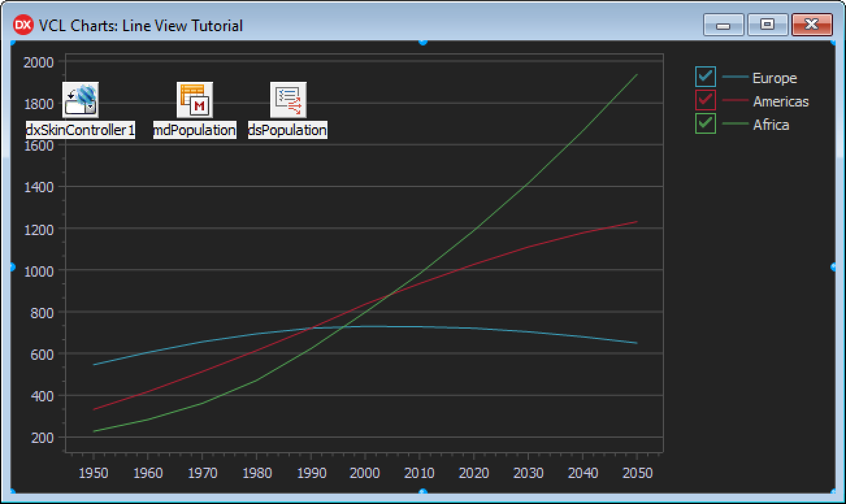Viewport: 846px width, 504px height.
Task: Close the VCL Charts window
Action: [812, 25]
